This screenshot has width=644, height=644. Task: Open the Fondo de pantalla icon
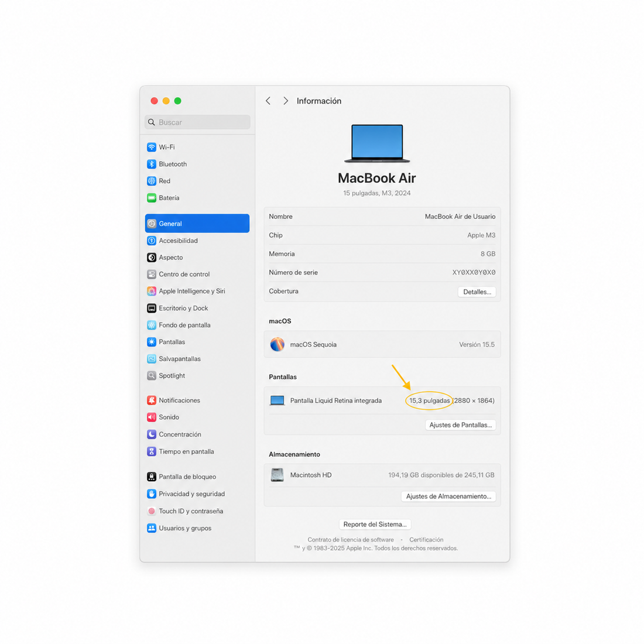point(152,325)
